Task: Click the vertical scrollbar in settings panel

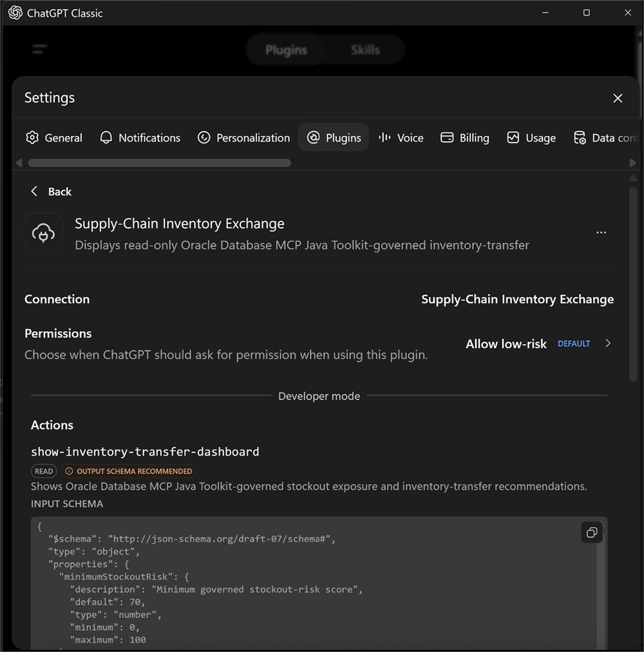Action: tap(633, 284)
